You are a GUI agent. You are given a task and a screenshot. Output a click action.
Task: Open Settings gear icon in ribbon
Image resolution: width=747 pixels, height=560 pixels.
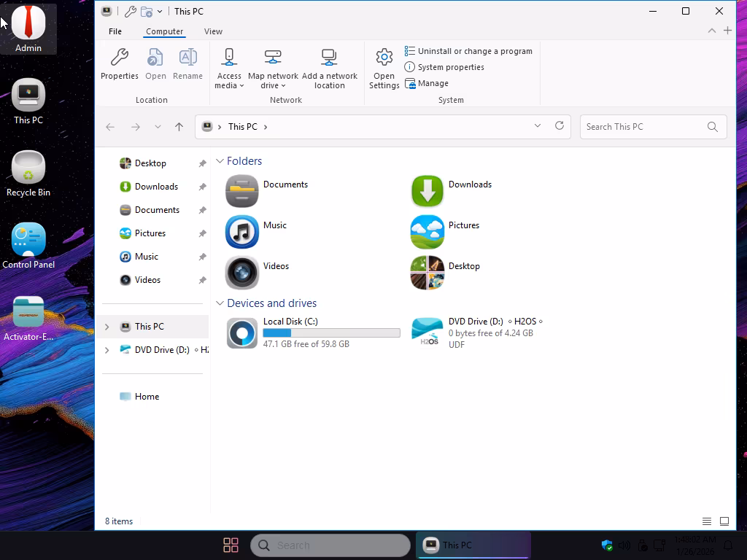point(384,58)
